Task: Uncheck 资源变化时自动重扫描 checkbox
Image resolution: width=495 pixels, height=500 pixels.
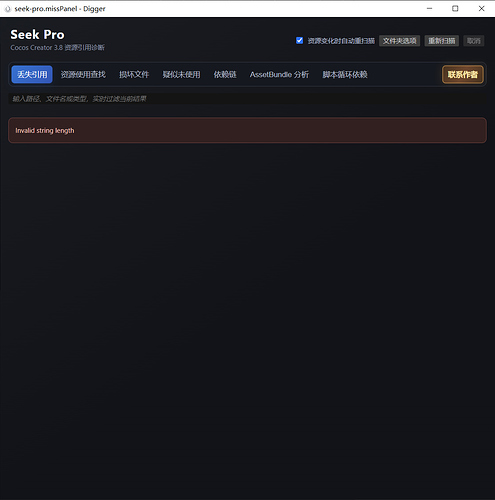Action: click(299, 40)
